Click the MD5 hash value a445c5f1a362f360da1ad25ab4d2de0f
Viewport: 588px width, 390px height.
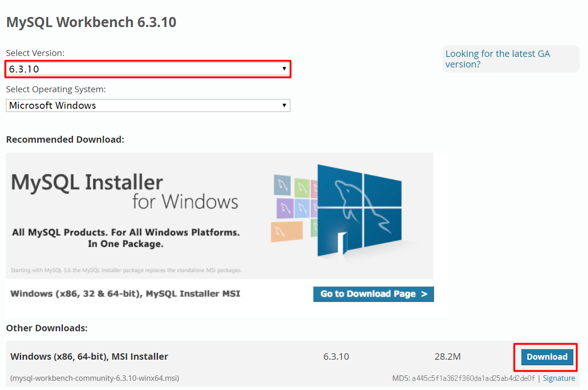tap(473, 379)
